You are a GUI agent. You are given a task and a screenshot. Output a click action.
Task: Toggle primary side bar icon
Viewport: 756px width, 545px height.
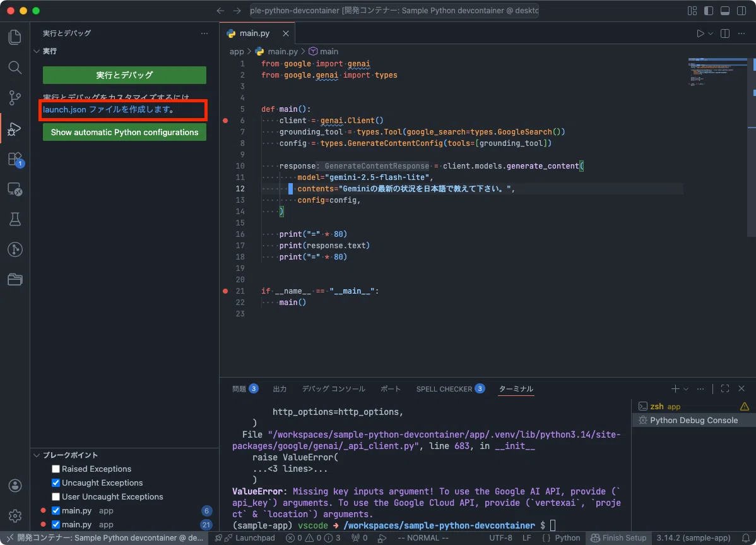709,11
